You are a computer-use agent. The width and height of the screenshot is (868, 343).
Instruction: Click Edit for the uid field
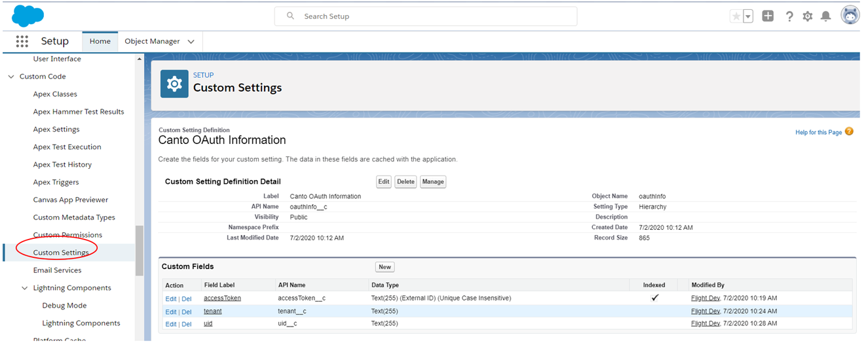point(171,324)
